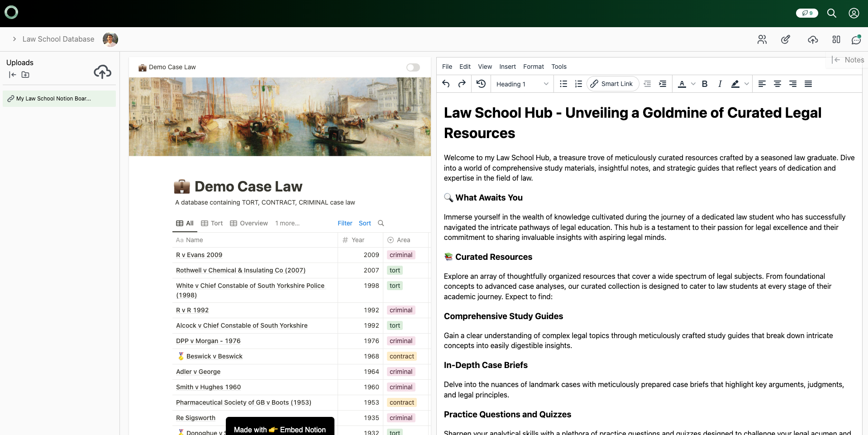The image size is (868, 435).
Task: Expand the Law School Database breadcrumb chevron
Action: pos(14,39)
